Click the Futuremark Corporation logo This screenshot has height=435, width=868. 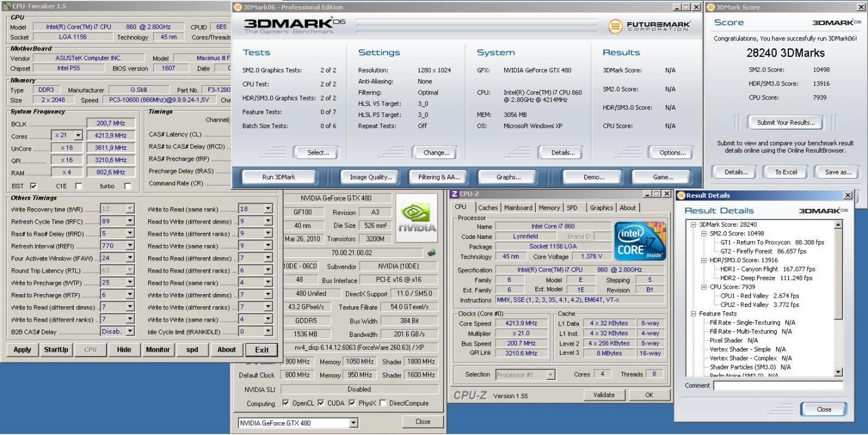pos(650,27)
